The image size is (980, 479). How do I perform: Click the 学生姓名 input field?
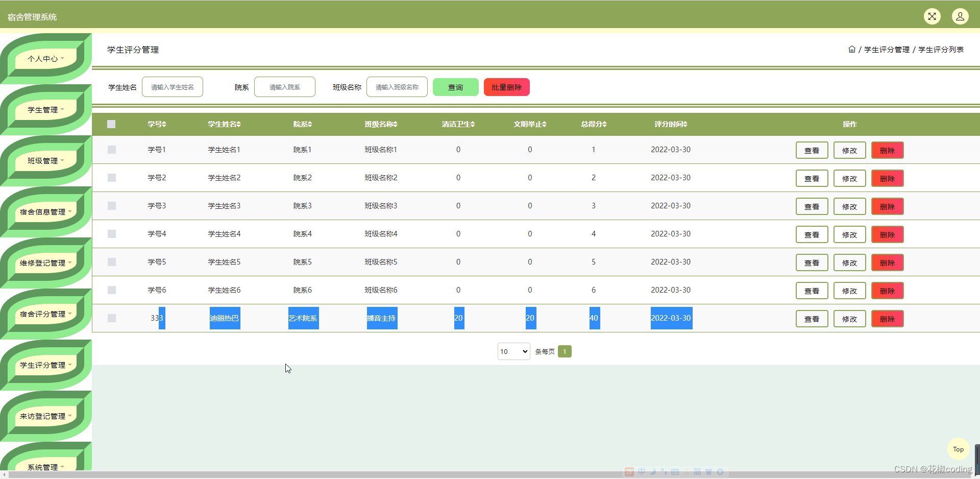(x=172, y=87)
